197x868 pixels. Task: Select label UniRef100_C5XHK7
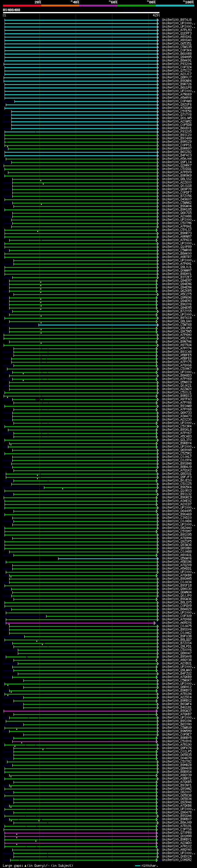pos(177,369)
